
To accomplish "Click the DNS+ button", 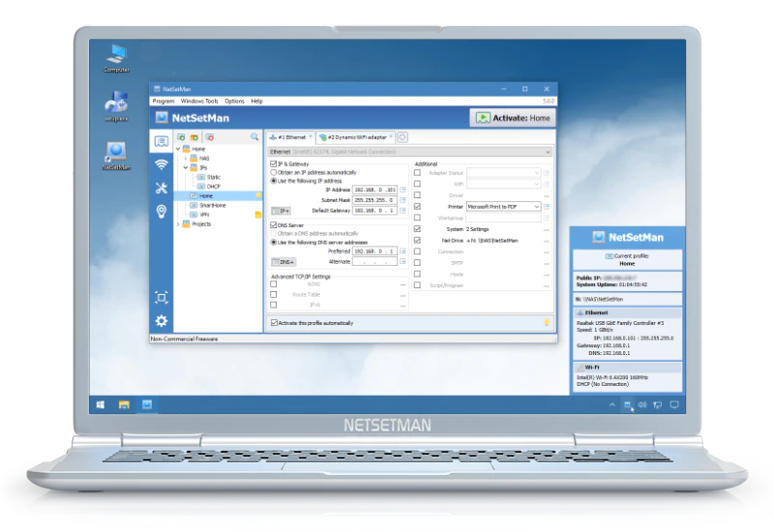I will click(283, 262).
